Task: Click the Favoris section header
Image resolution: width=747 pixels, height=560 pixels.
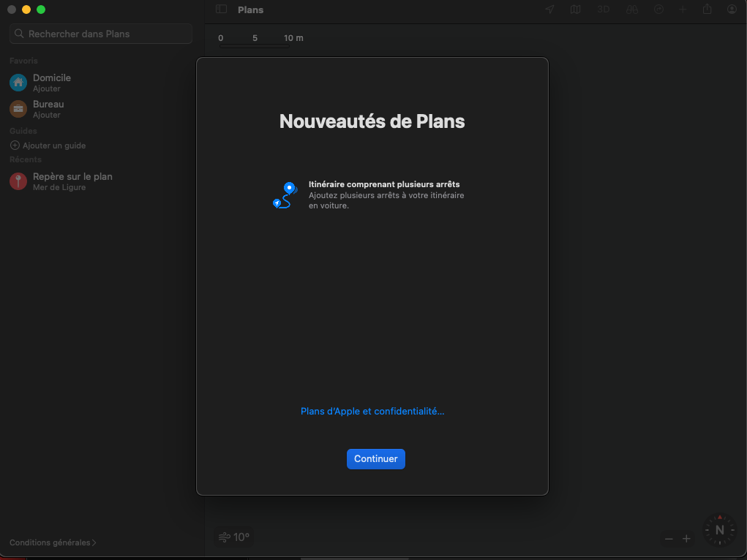Action: point(23,61)
